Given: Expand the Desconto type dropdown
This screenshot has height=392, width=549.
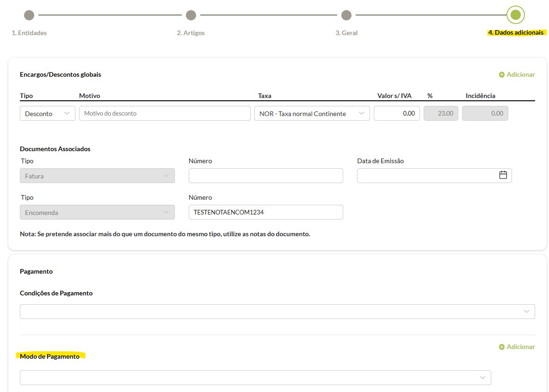Looking at the screenshot, I should coord(48,114).
